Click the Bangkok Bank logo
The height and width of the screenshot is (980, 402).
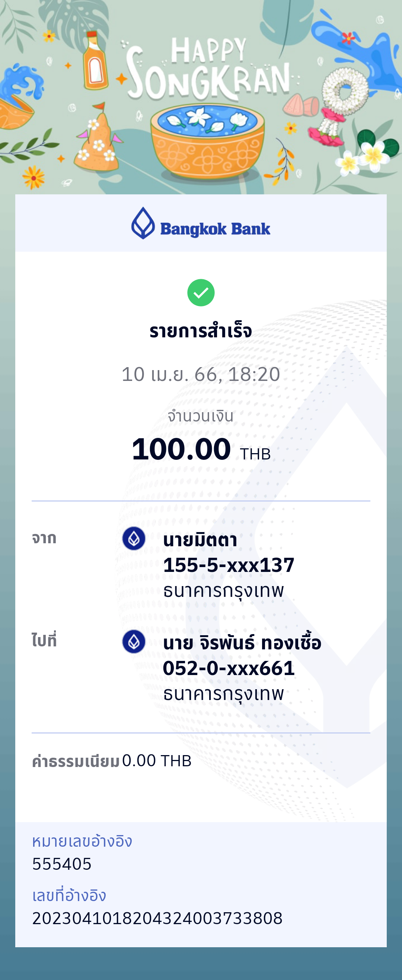[x=201, y=224]
